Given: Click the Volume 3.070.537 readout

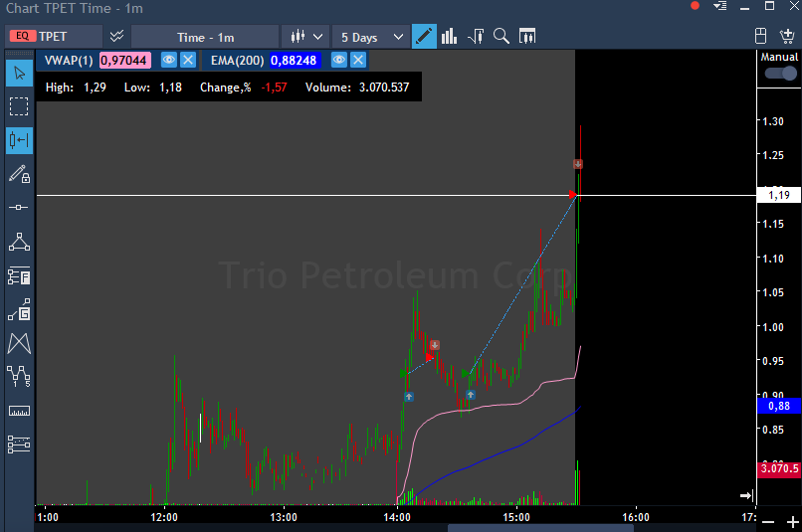Looking at the screenshot, I should click(x=357, y=88).
